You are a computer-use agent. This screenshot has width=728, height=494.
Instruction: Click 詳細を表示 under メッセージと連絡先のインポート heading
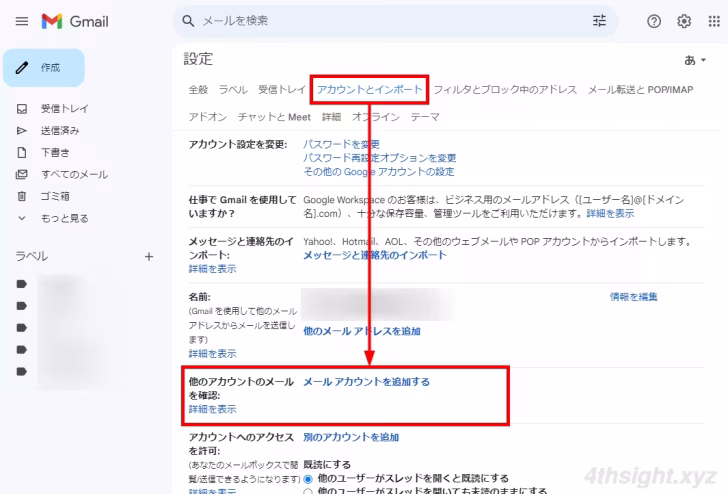coord(212,269)
